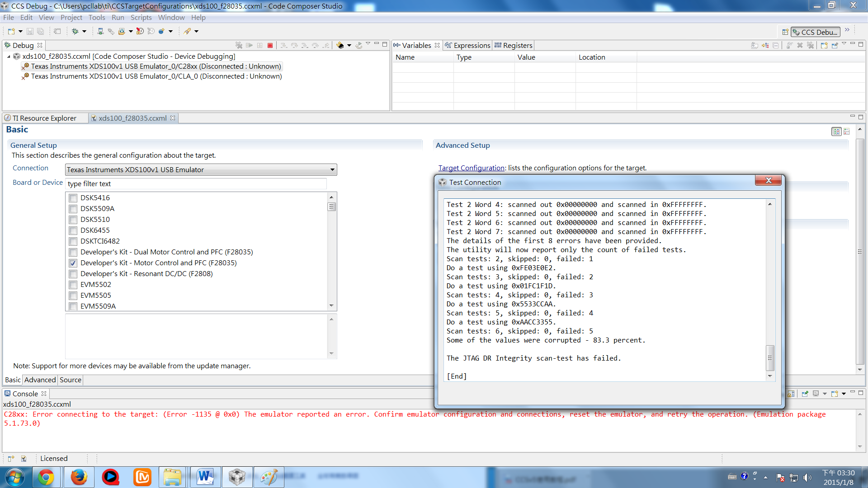868x488 pixels.
Task: Click the volume speaker tray icon
Action: click(x=807, y=477)
